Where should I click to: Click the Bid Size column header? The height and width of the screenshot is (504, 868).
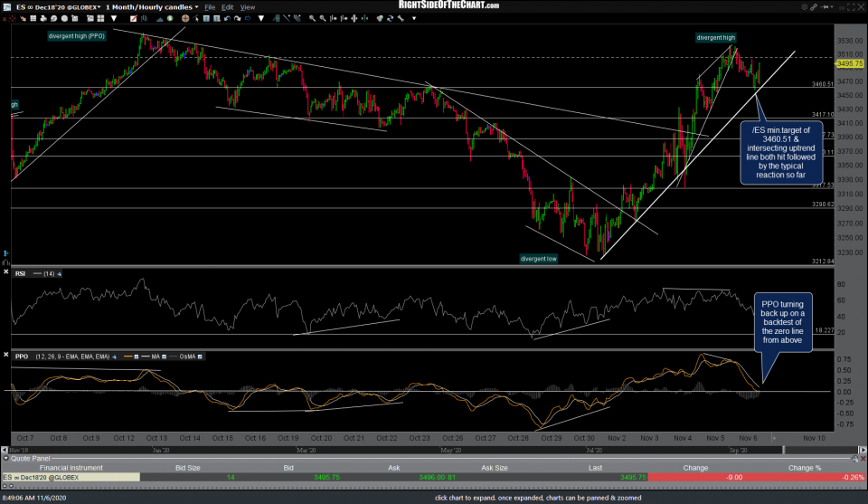coord(188,468)
